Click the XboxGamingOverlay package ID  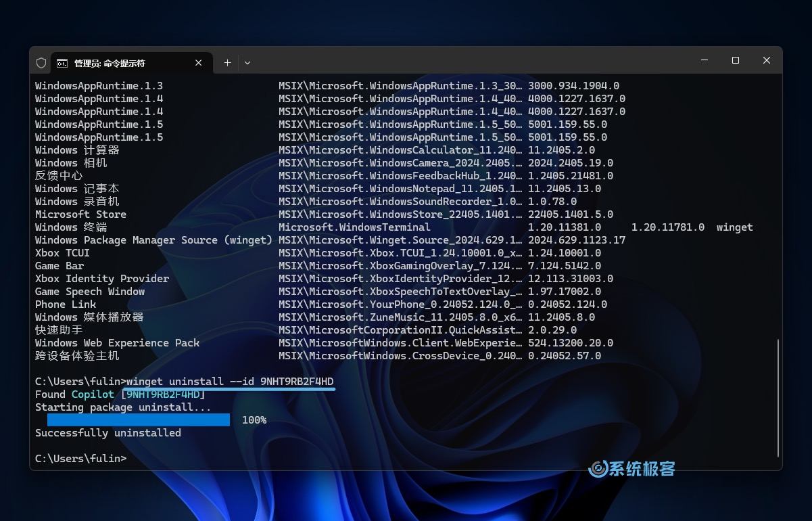(x=400, y=266)
